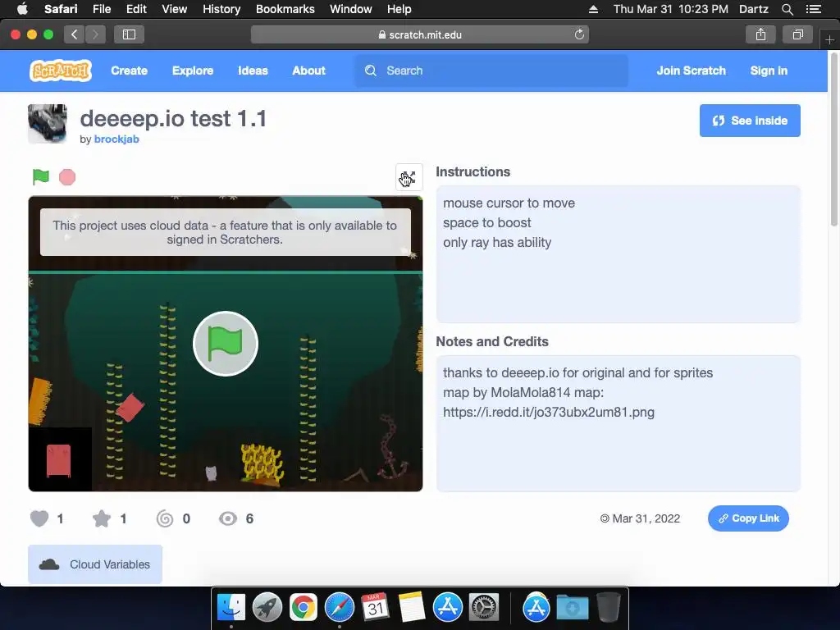Open the Explore page
This screenshot has height=630, width=840.
coord(193,71)
